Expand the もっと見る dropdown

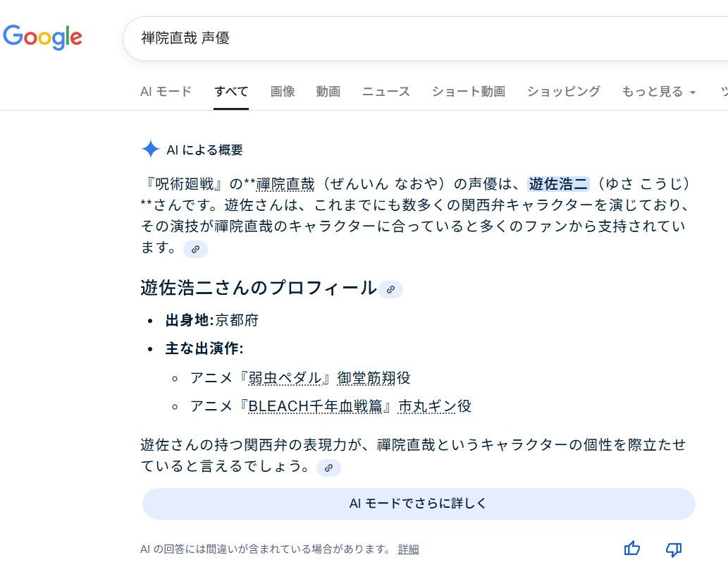(x=659, y=92)
